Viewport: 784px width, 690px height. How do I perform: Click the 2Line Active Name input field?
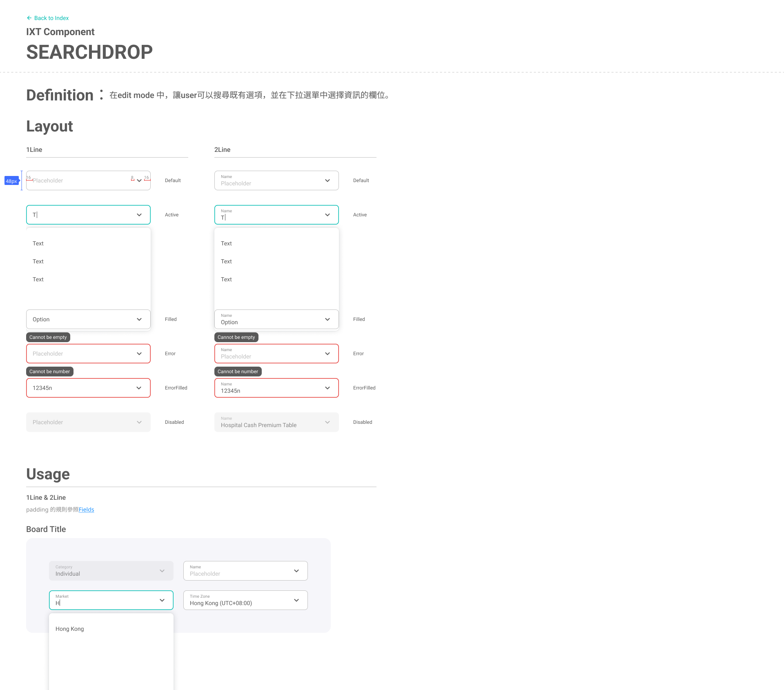[x=269, y=215]
